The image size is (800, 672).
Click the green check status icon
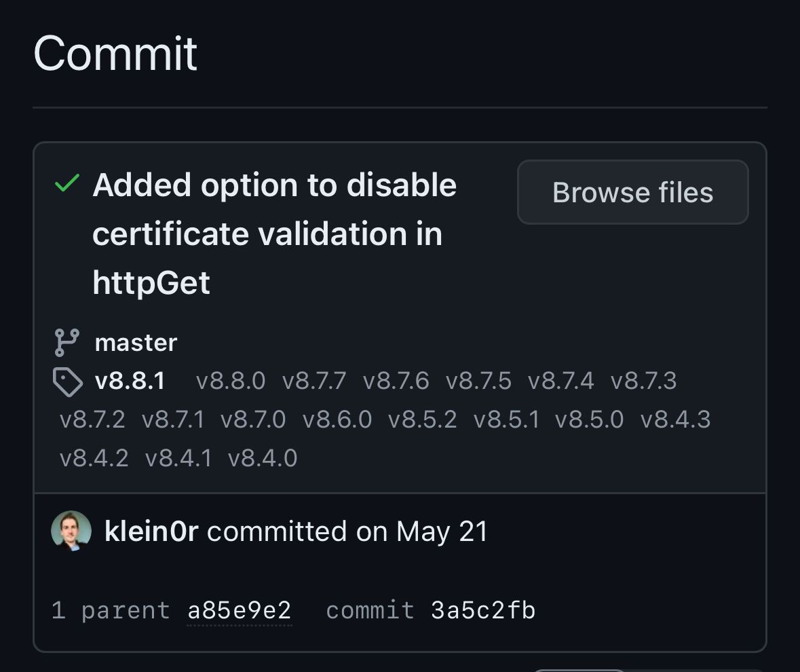point(66,183)
